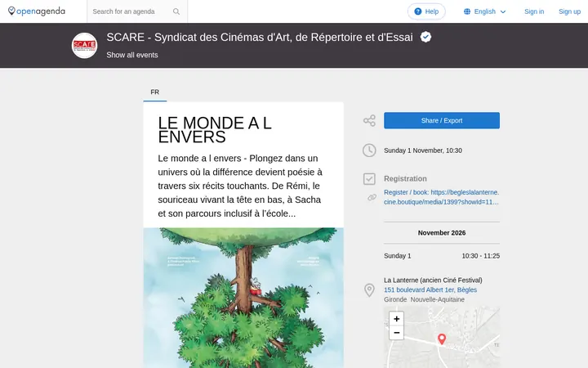Click the Help question mark icon
Screen dimensions: 588x368
(x=418, y=11)
